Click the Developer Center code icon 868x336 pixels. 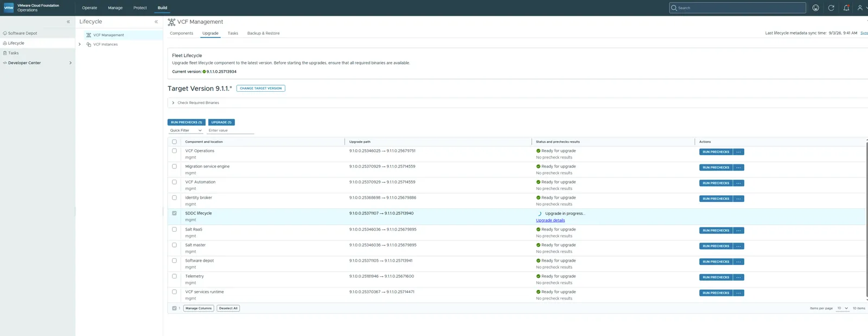[x=5, y=63]
